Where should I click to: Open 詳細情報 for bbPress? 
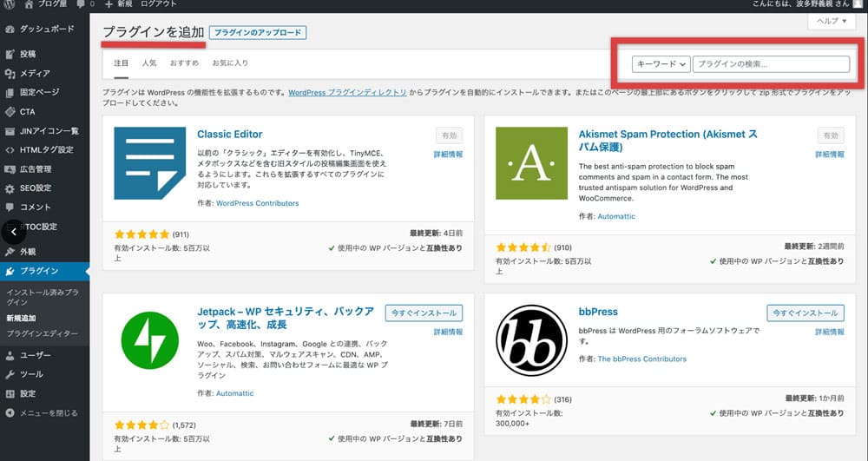tap(830, 333)
